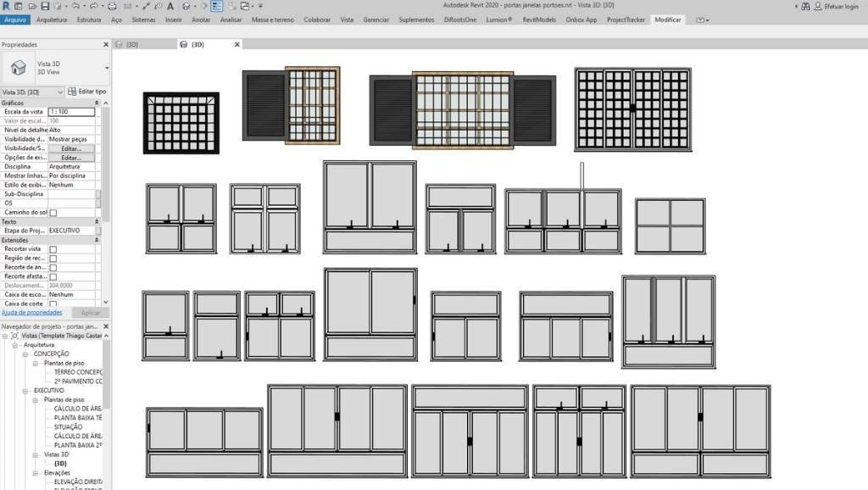Open the Arquitetura ribbon tab
The height and width of the screenshot is (490, 868).
tap(53, 19)
